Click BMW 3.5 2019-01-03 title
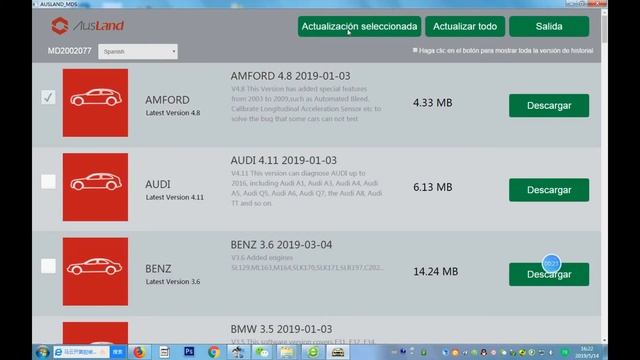This screenshot has height=360, width=640. [281, 329]
